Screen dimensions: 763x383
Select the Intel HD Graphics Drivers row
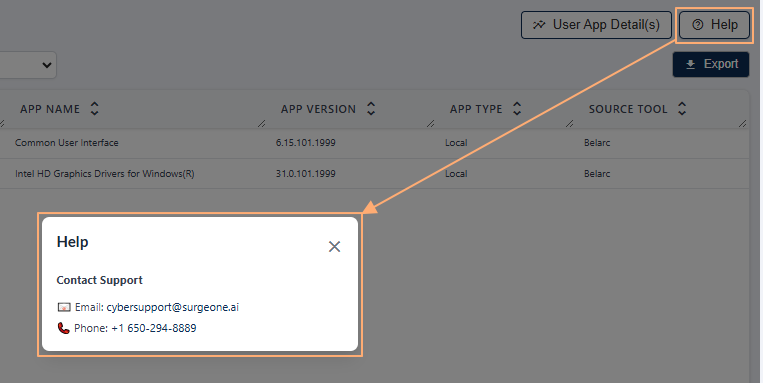[375, 174]
